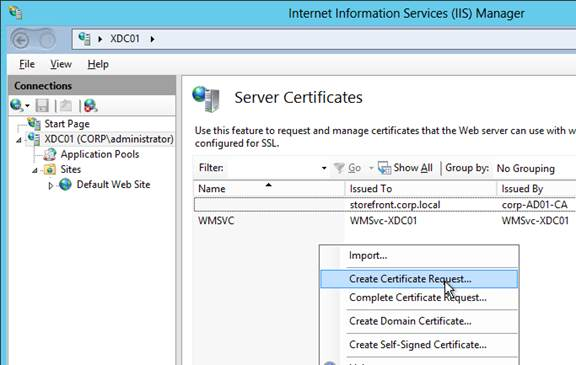Select Application Pools in the tree
Image resolution: width=576 pixels, height=365 pixels.
[x=100, y=154]
